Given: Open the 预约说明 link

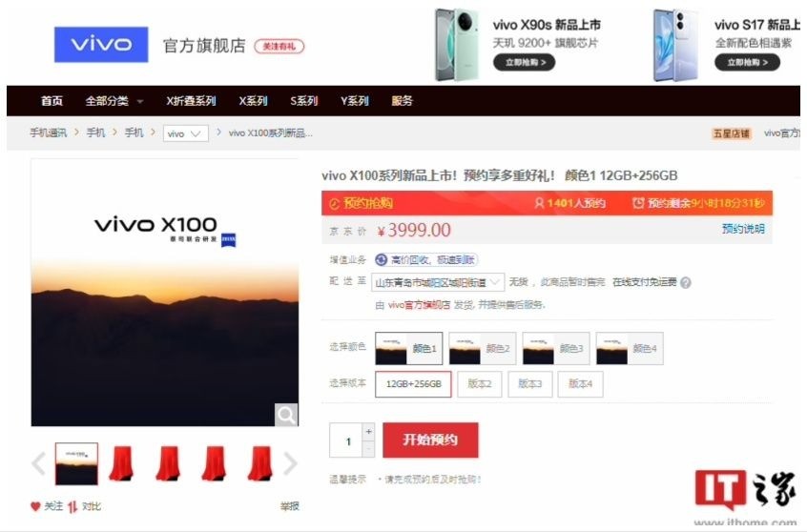Looking at the screenshot, I should click(x=743, y=229).
